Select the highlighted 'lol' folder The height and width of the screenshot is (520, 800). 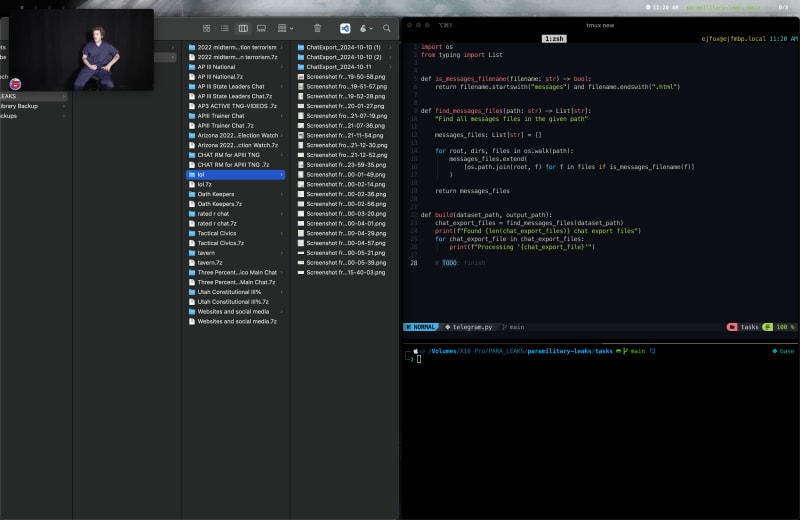[236, 175]
